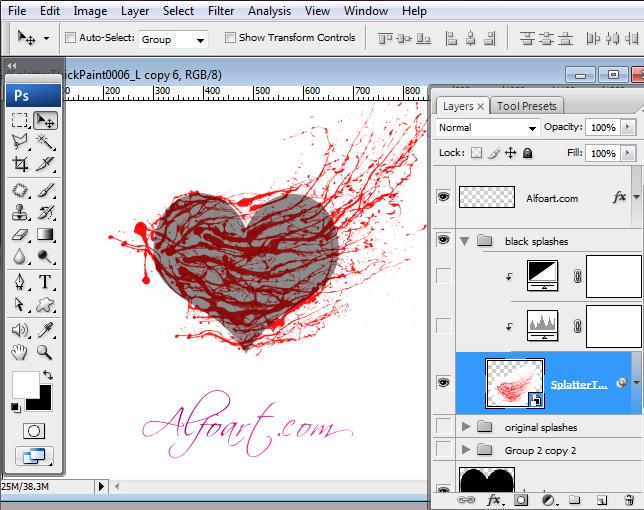Select the SplatterT layer name
This screenshot has height=510, width=644.
pos(578,384)
